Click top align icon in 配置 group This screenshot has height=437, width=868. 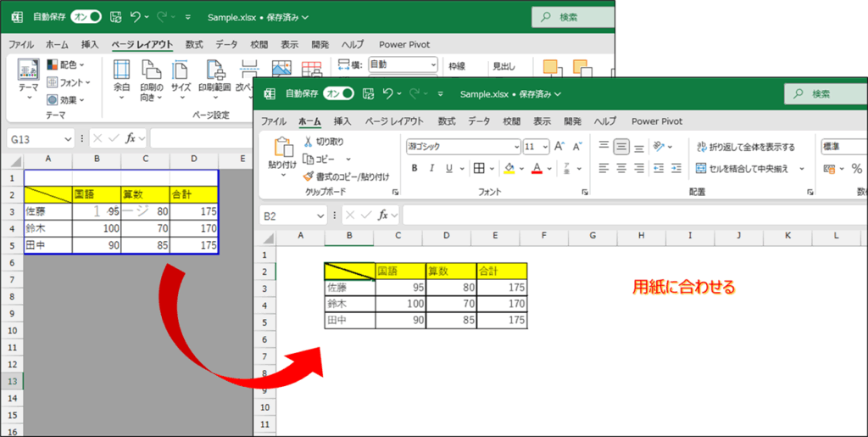[x=604, y=146]
